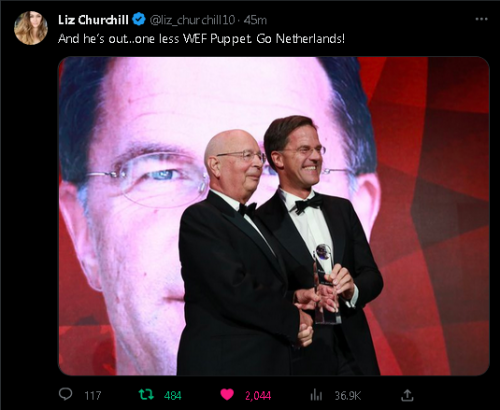Click the glass trophy in the photo
The width and height of the screenshot is (500, 410).
point(326,284)
